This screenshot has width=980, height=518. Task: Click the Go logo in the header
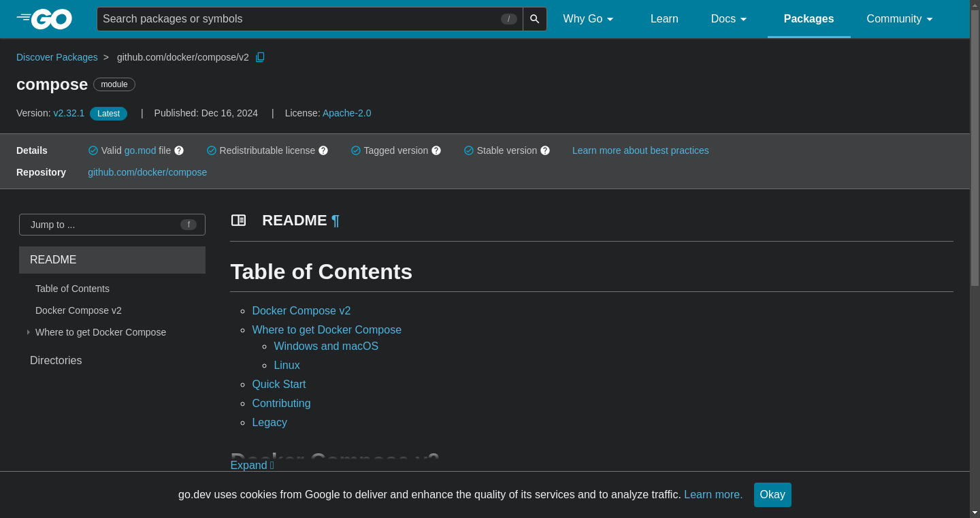tap(44, 19)
